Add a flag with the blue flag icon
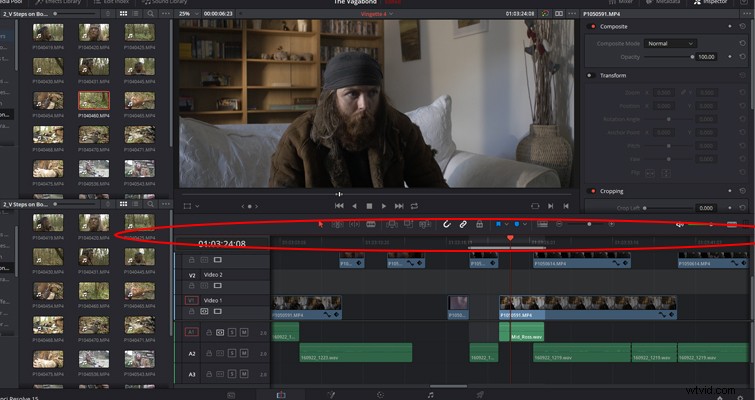The width and height of the screenshot is (755, 400). click(x=498, y=224)
